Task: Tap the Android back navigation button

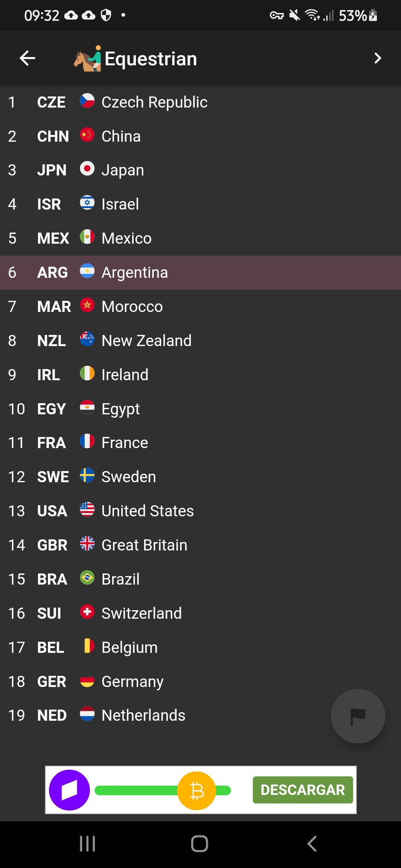Action: click(312, 844)
